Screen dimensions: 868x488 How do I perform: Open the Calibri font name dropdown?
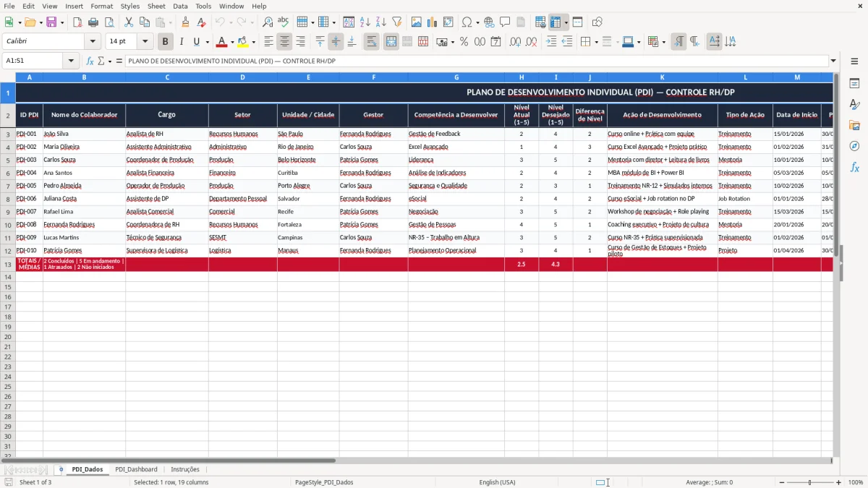[x=93, y=42]
